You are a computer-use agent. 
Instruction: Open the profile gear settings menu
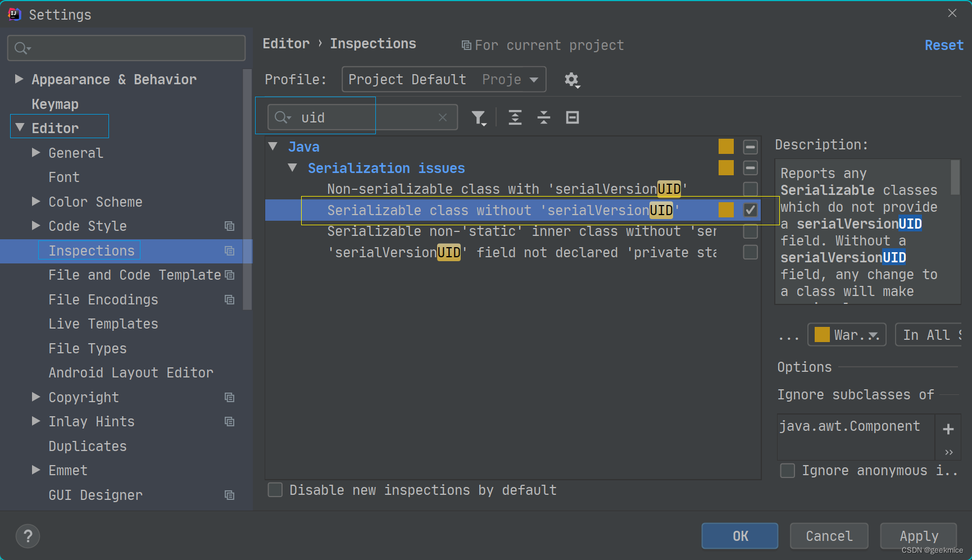point(572,80)
